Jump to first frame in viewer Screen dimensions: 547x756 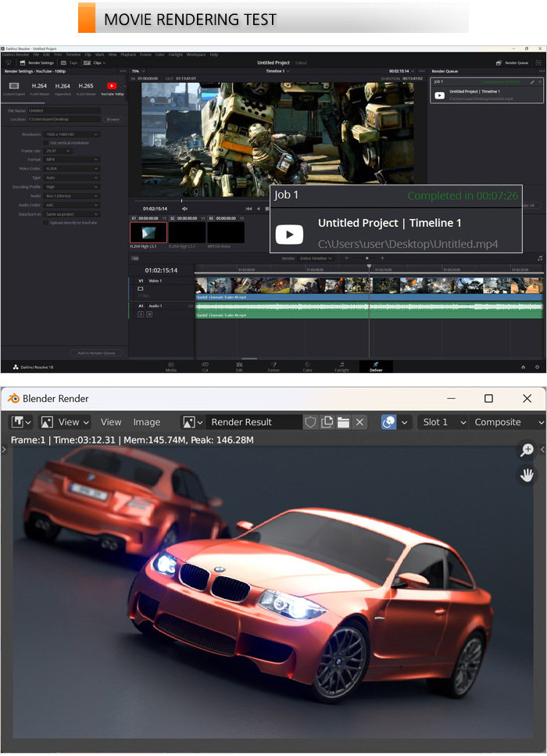click(248, 209)
